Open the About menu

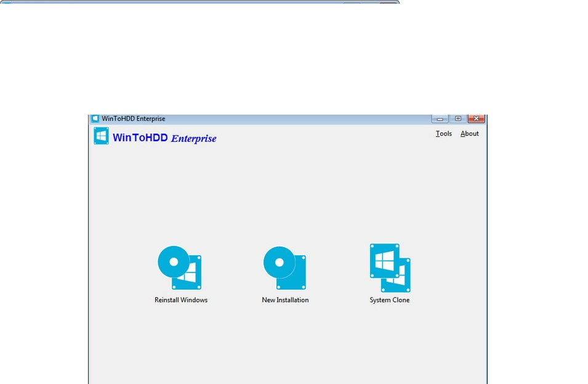tap(470, 134)
